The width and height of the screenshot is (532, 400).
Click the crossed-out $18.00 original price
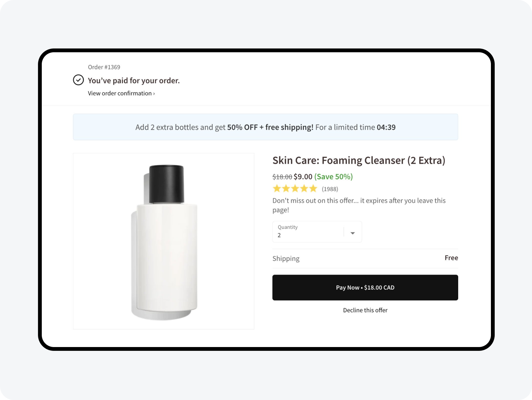282,177
